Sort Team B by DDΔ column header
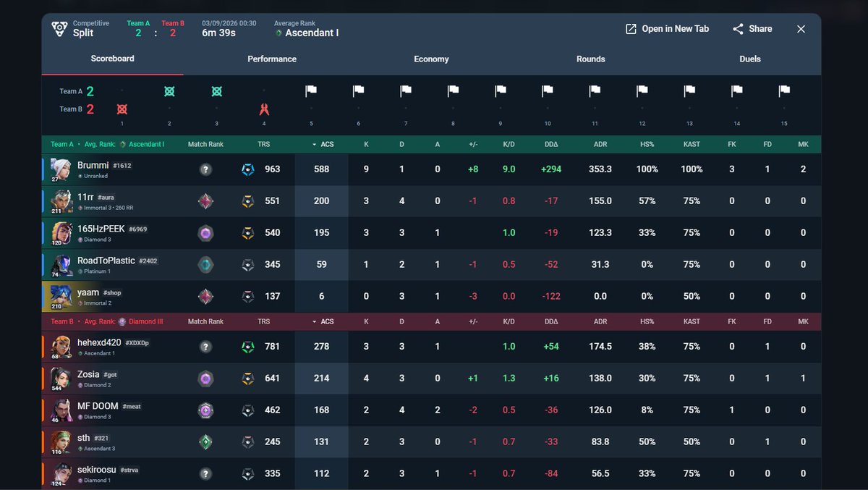Viewport: 868px width, 490px height. tap(551, 322)
